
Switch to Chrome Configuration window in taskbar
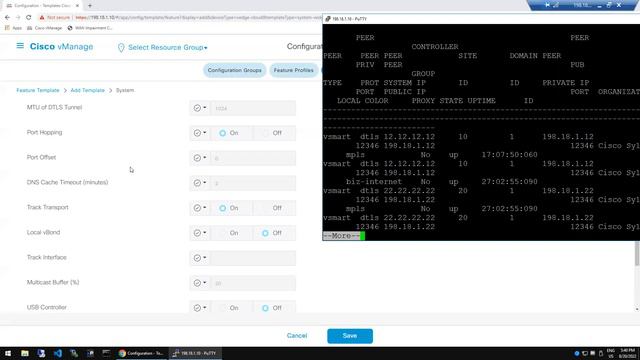(x=141, y=353)
